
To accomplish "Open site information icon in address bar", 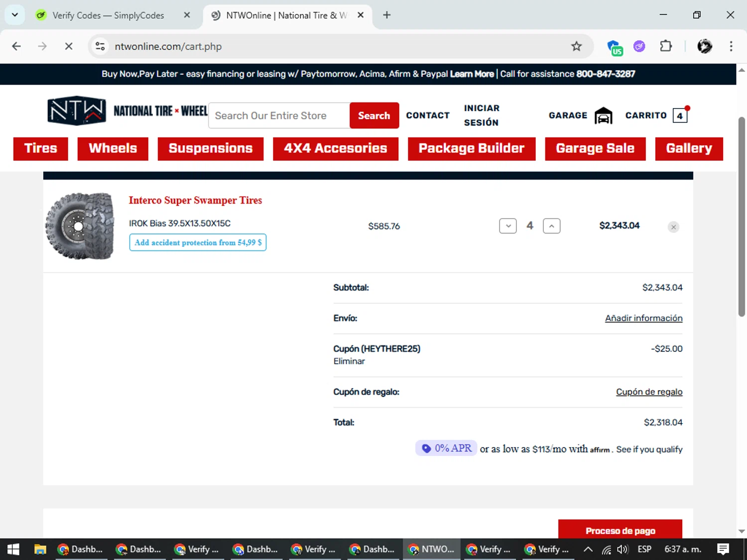I will [100, 46].
